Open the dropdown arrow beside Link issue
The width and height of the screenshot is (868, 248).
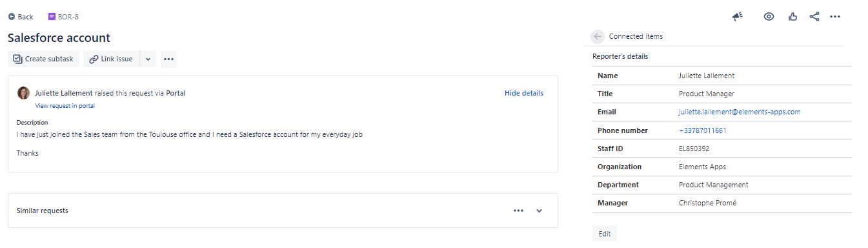(148, 59)
